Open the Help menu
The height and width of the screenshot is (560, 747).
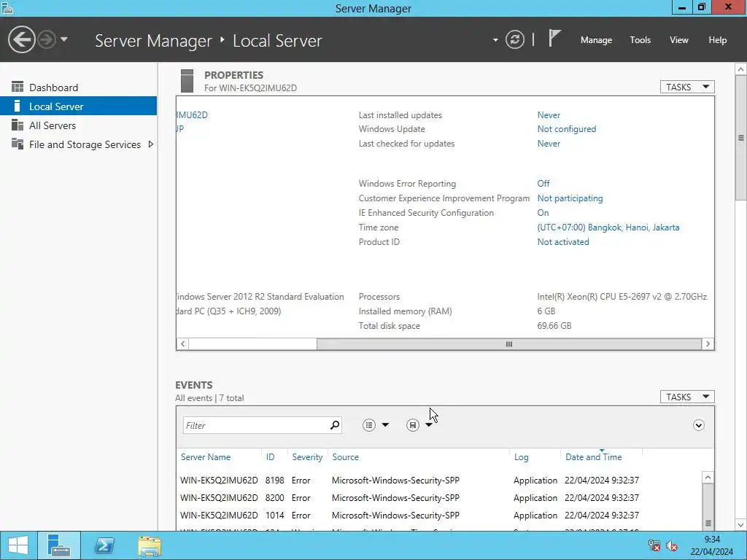point(717,40)
